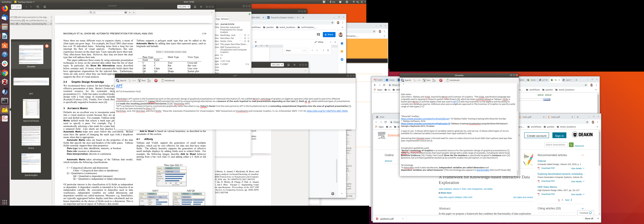The width and height of the screenshot is (644, 224).
Task: Open the PDF viewer hamburger menu
Action: 201,7
